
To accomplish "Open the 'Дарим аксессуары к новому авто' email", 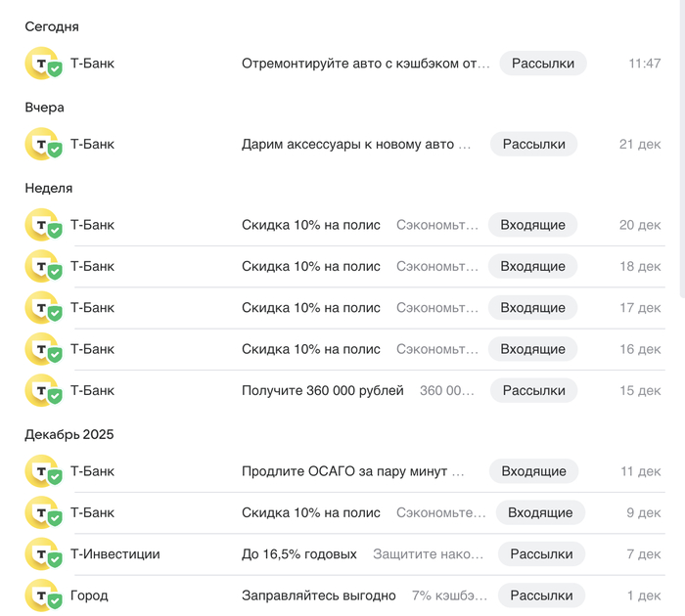I will point(356,145).
